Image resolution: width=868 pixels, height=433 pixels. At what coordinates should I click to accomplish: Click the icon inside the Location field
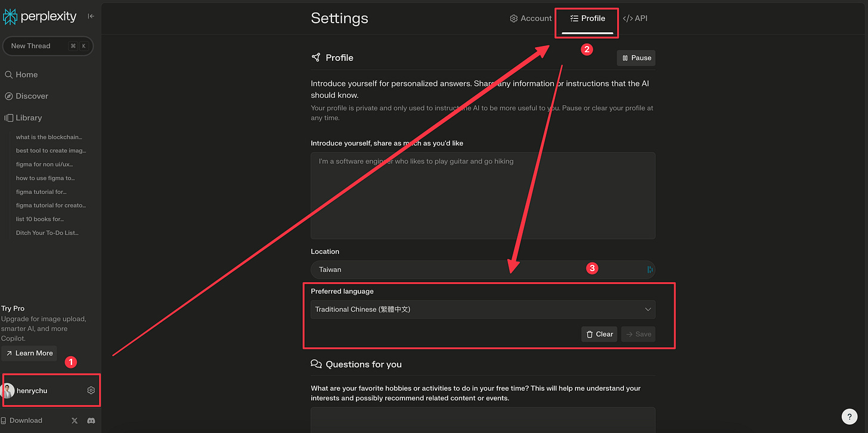point(650,270)
